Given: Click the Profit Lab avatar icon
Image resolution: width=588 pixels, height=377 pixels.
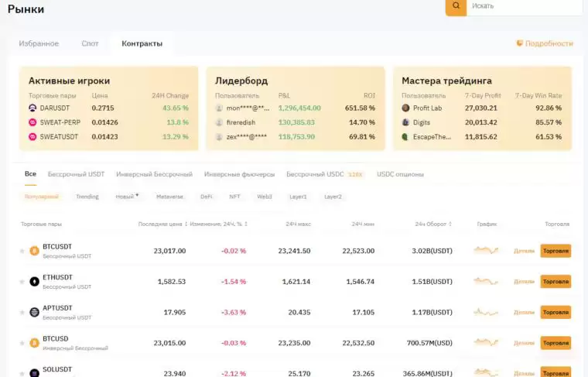Looking at the screenshot, I should tap(405, 108).
